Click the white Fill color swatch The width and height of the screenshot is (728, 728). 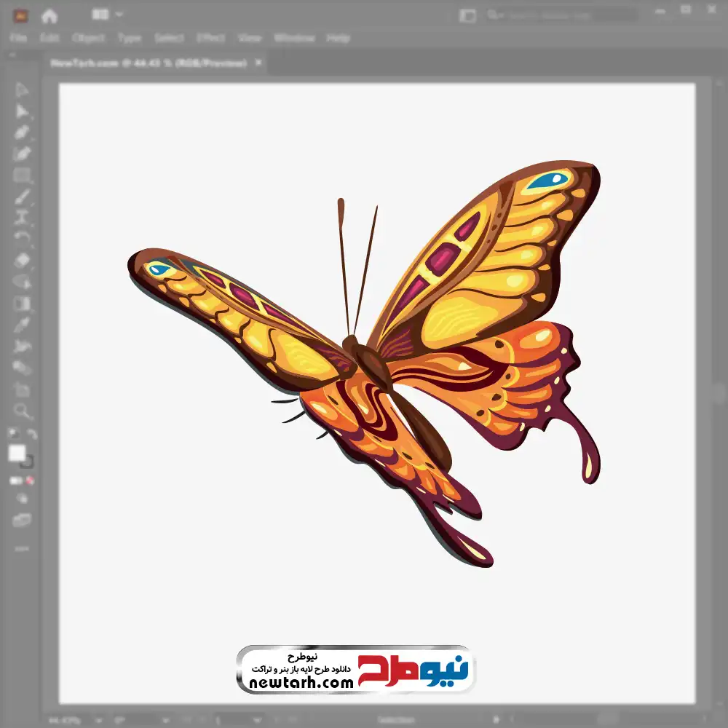tap(17, 454)
